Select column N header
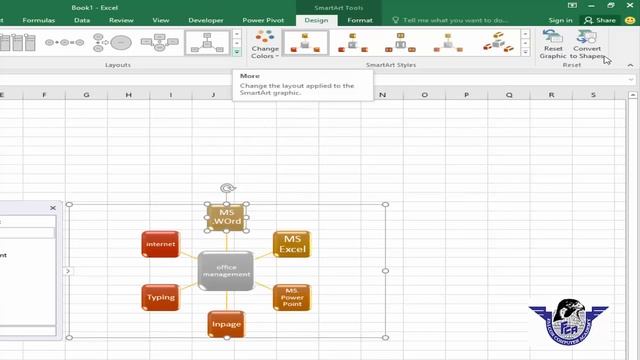 (382, 95)
